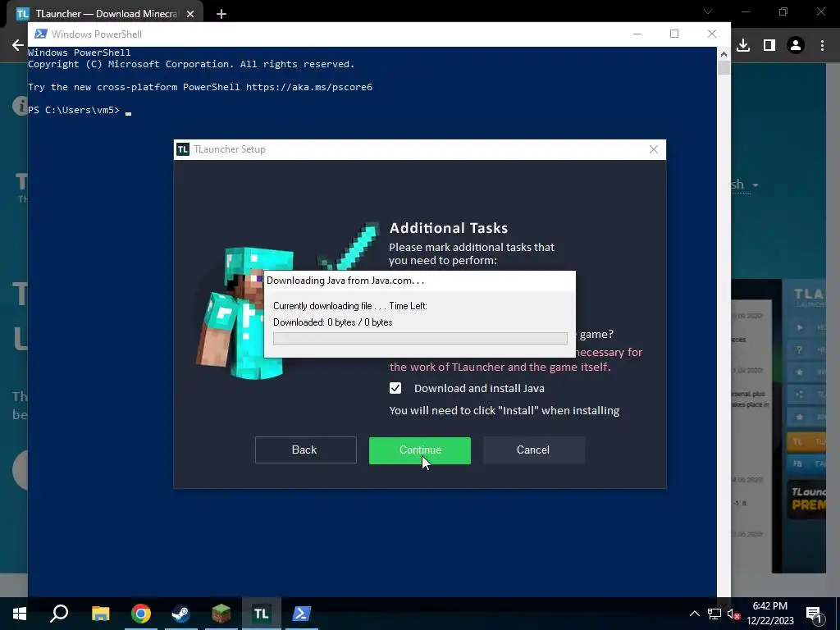840x630 pixels.
Task: Show hidden system tray icons
Action: (694, 614)
